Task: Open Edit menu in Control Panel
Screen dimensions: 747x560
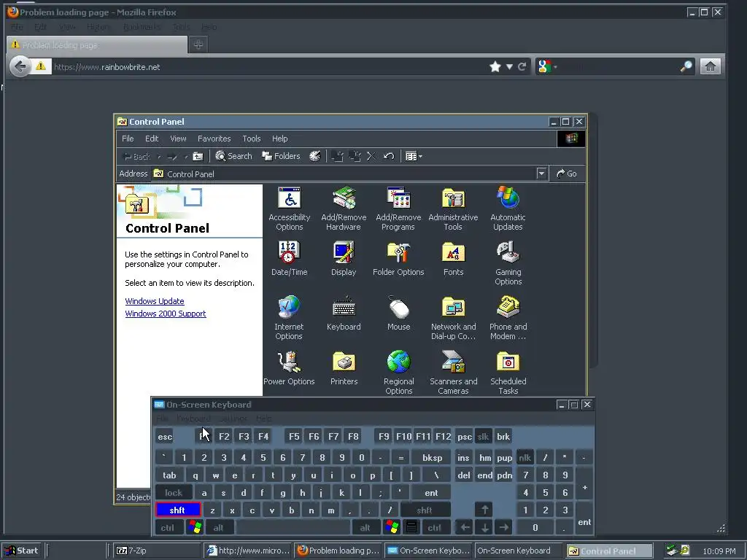Action: pos(152,139)
